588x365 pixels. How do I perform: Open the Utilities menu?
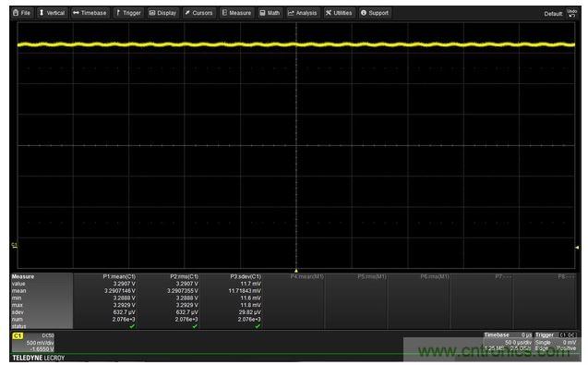tap(339, 13)
